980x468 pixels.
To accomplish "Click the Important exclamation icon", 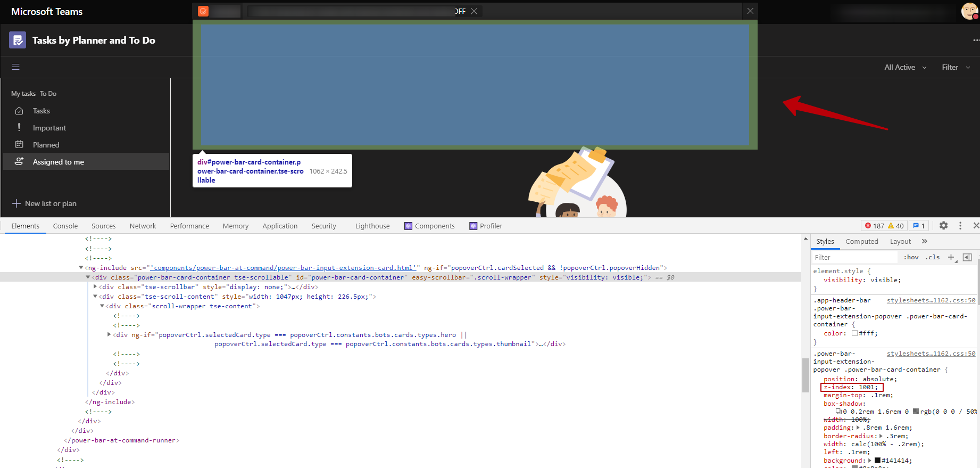I will click(19, 127).
